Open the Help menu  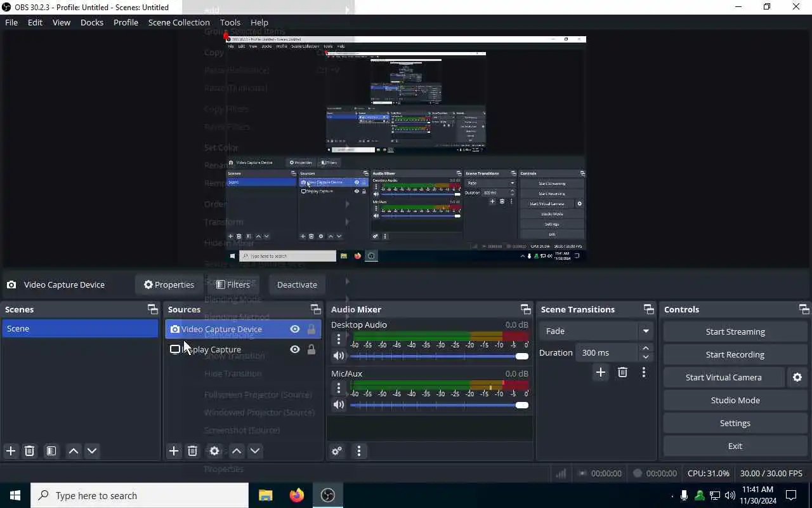259,22
